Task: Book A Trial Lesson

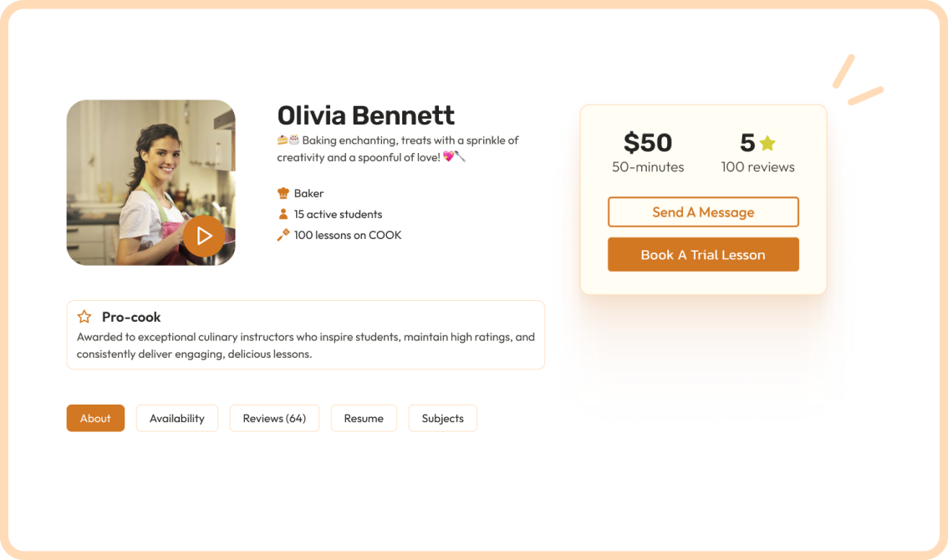Action: coord(703,255)
